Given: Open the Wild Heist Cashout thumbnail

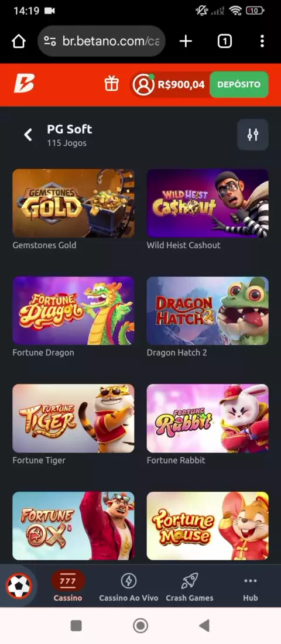Looking at the screenshot, I should (x=207, y=203).
